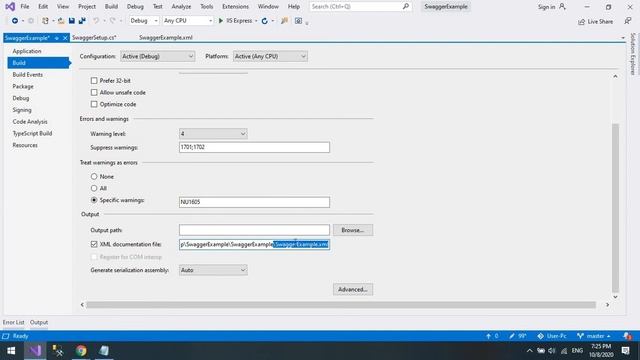The width and height of the screenshot is (640, 360).
Task: Enable the Prefer 32-bit checkbox
Action: click(x=94, y=81)
